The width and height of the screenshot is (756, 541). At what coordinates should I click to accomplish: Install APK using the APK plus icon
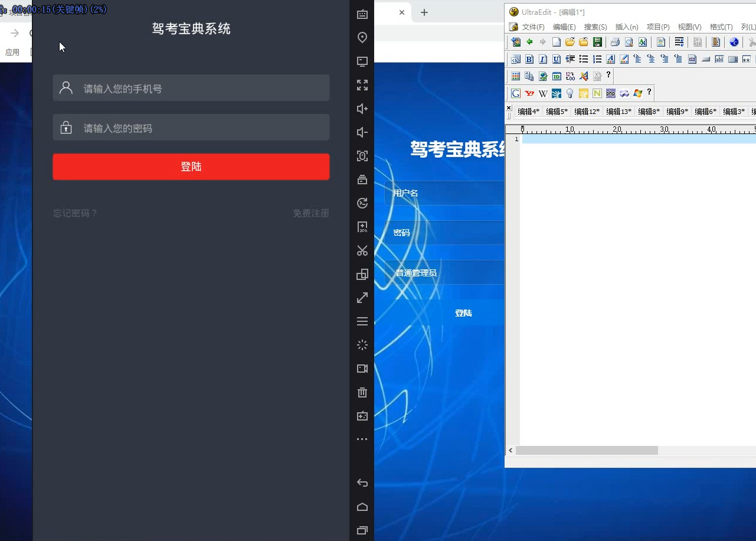[362, 227]
